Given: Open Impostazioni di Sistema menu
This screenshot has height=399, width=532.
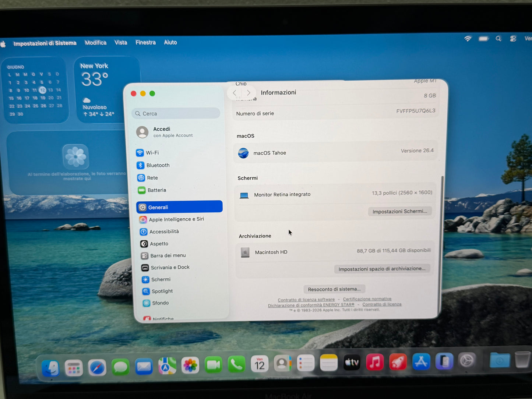Looking at the screenshot, I should (45, 43).
